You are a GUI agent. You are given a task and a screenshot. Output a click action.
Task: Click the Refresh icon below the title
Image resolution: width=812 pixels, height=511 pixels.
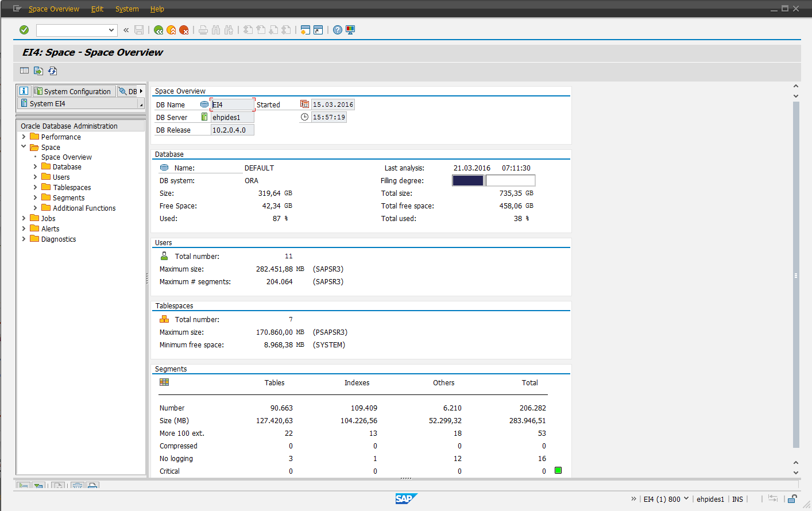(52, 71)
